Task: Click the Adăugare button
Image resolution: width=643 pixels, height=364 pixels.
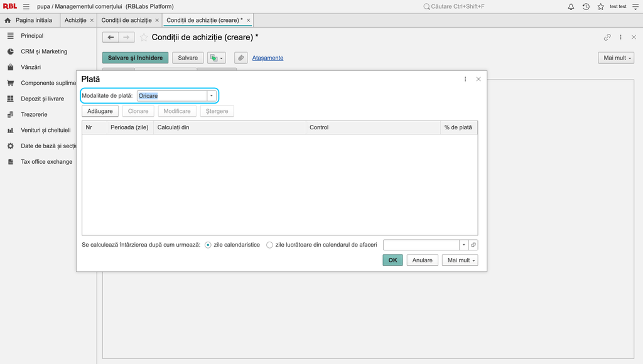Action: coord(100,111)
